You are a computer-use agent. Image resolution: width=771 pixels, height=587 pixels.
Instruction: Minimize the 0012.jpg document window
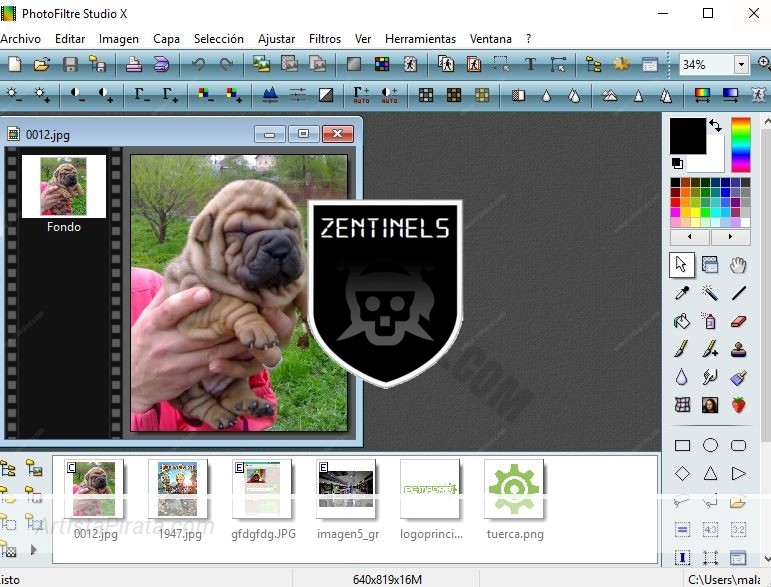tap(269, 134)
